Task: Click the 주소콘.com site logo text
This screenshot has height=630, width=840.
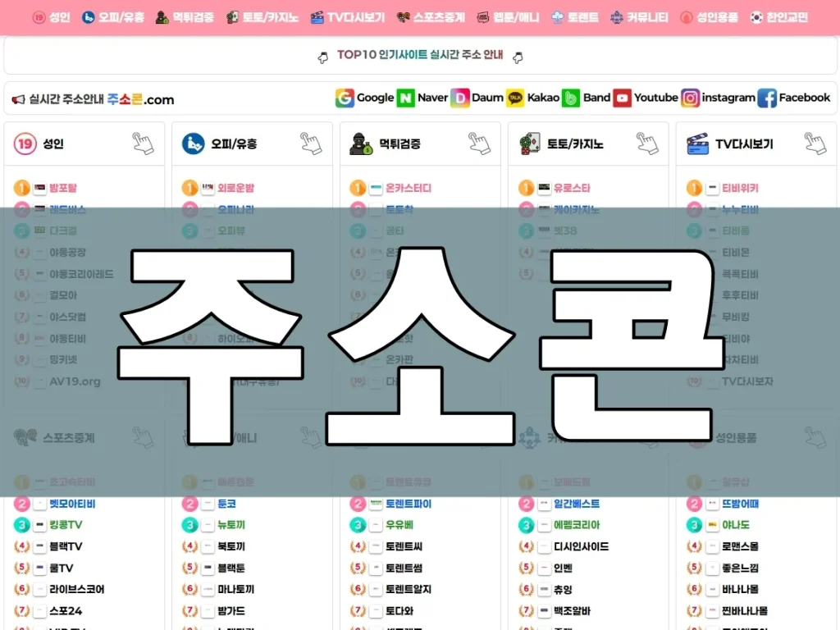Action: pyautogui.click(x=141, y=99)
